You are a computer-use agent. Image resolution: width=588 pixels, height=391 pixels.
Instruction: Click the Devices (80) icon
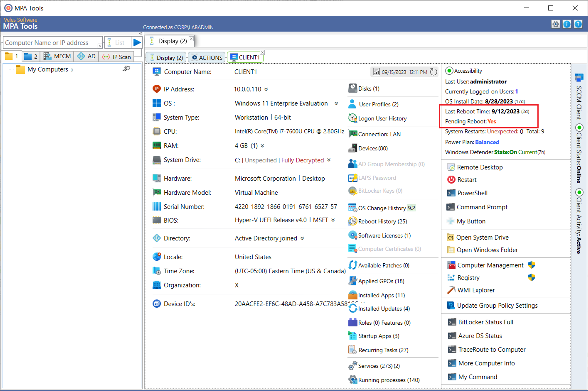352,148
